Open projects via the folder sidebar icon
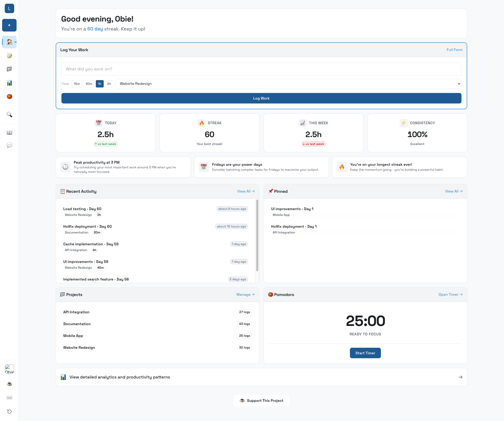 click(9, 69)
